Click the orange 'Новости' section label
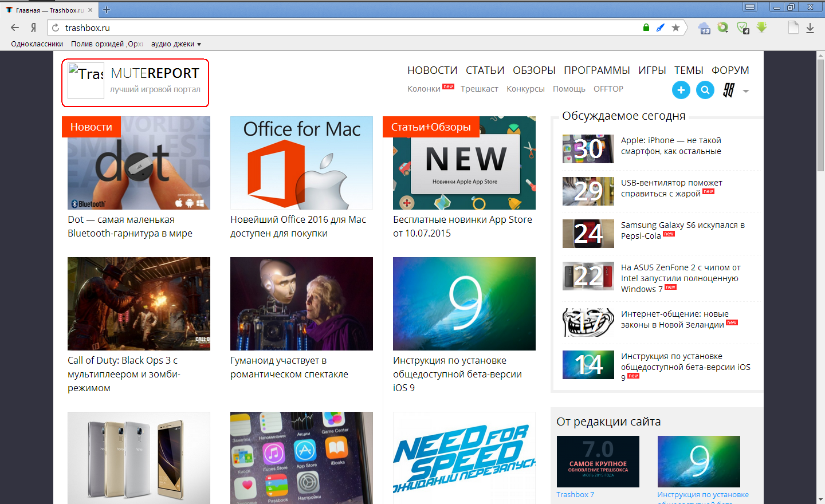 click(x=91, y=127)
